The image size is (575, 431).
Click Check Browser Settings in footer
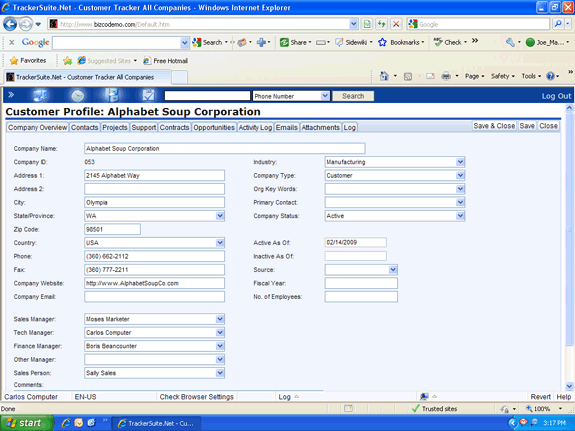pyautogui.click(x=197, y=397)
